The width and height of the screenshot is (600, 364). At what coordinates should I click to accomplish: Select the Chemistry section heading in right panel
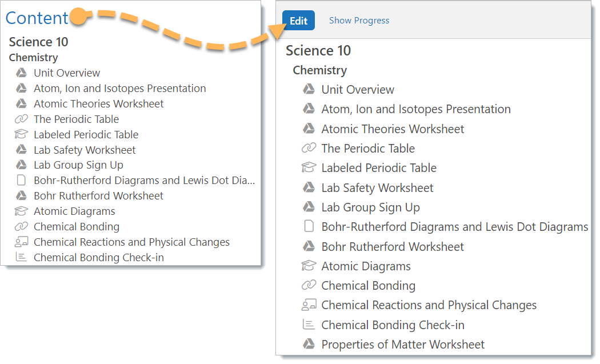coord(320,70)
